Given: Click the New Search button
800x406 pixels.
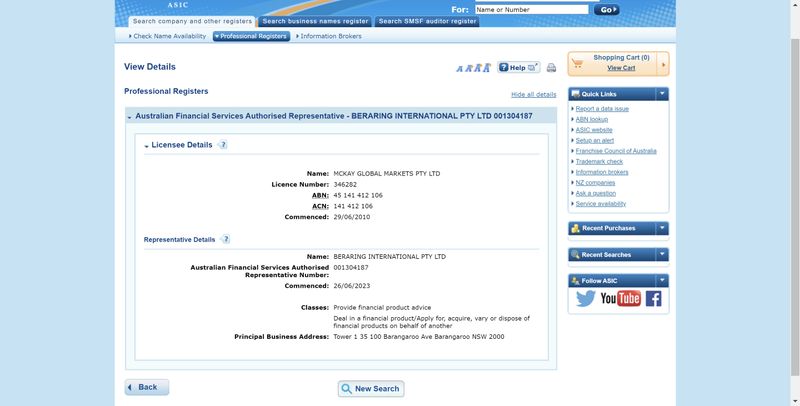Looking at the screenshot, I should [x=371, y=389].
